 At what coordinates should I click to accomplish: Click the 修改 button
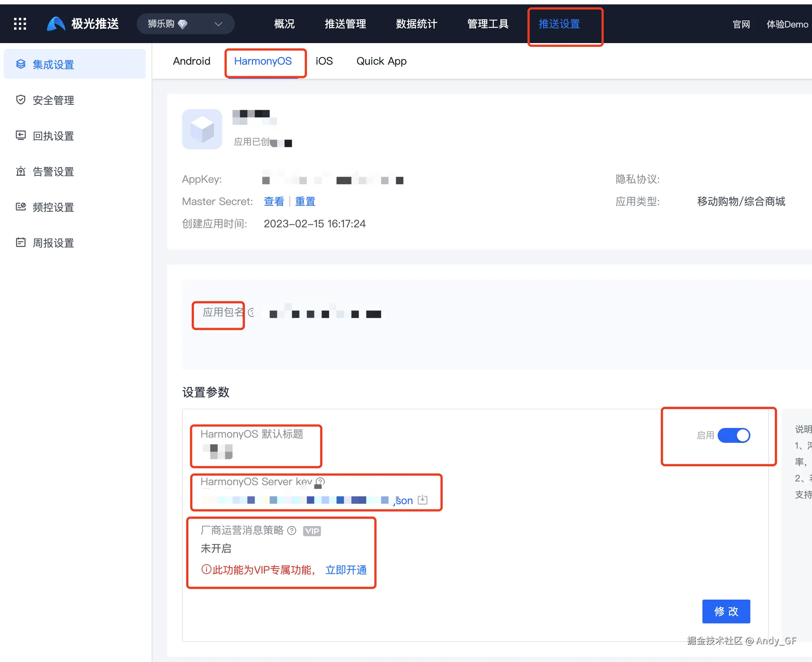(726, 611)
